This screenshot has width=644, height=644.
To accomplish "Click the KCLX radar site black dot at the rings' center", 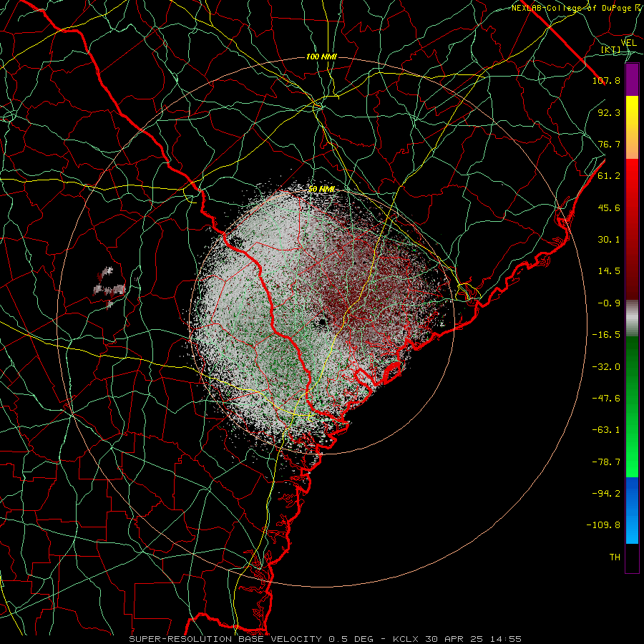I will tap(321, 322).
